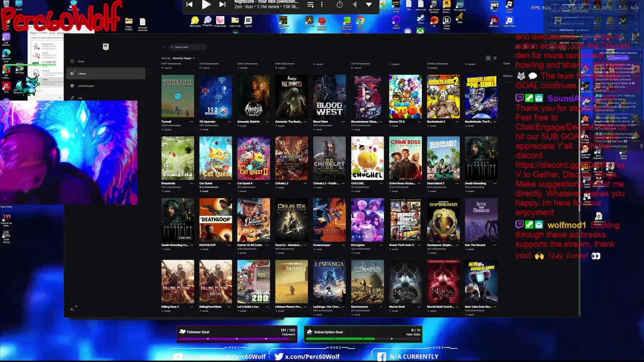The width and height of the screenshot is (644, 362).
Task: Click the Into The Breach title
Action: coord(475,245)
